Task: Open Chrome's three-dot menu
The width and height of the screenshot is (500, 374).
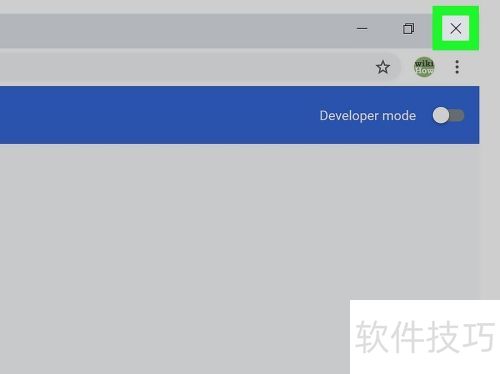Action: pos(457,67)
